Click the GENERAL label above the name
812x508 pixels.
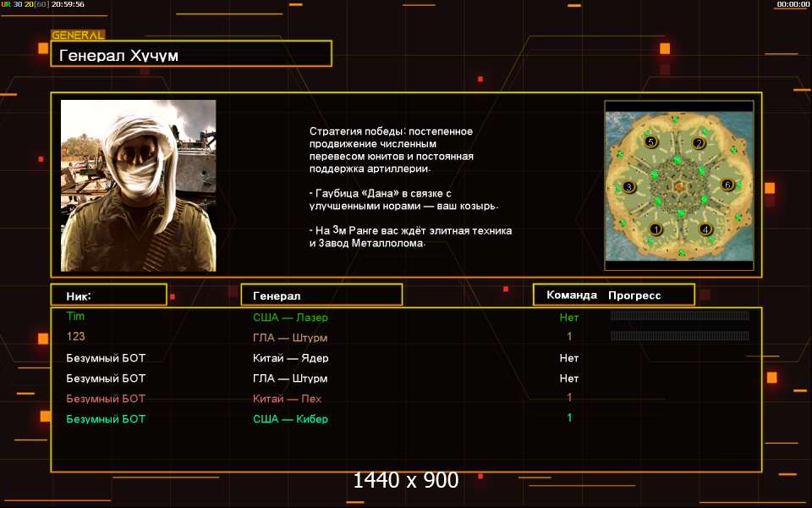point(78,36)
